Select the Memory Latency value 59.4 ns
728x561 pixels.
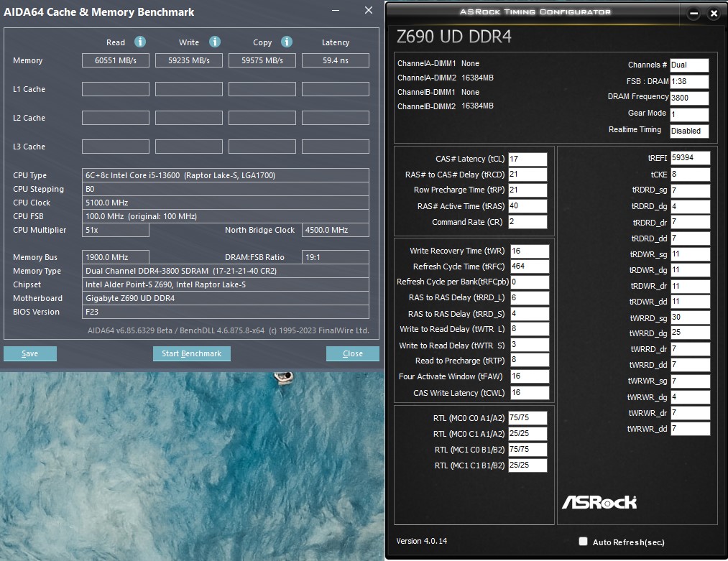coord(336,60)
